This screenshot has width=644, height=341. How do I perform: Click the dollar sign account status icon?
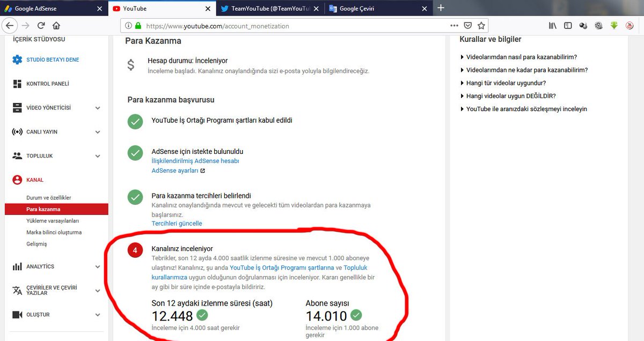click(131, 65)
